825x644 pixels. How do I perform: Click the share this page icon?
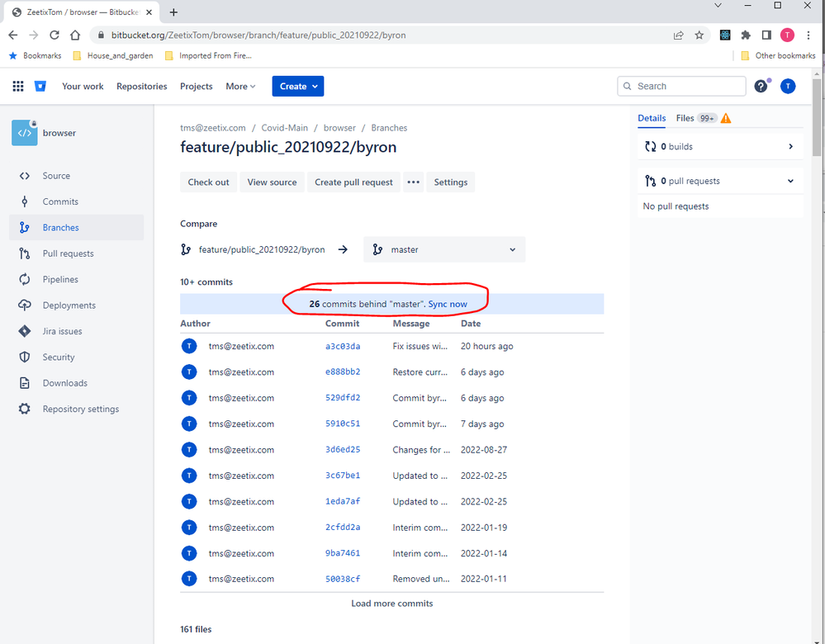(x=678, y=36)
